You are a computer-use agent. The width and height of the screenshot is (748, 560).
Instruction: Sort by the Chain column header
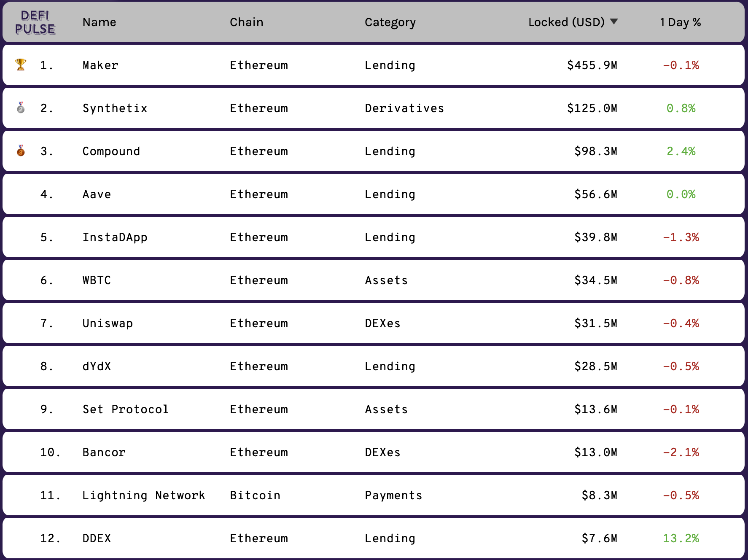tap(246, 22)
